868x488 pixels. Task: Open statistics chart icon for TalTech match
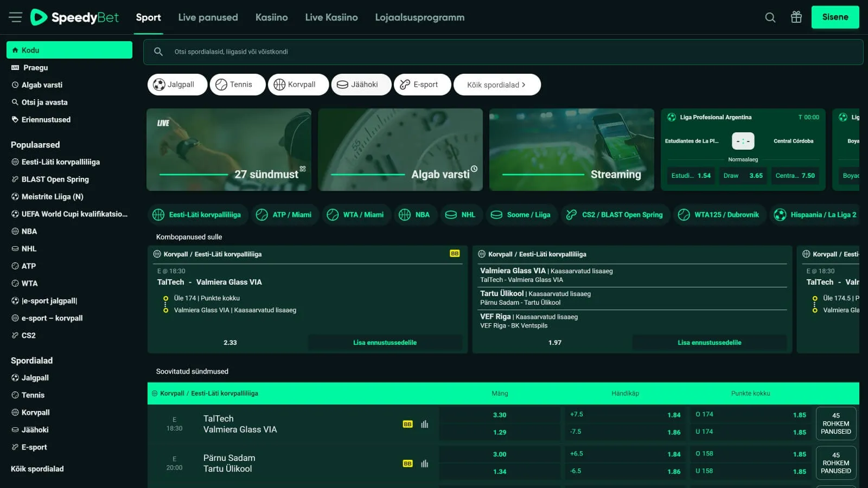(424, 424)
